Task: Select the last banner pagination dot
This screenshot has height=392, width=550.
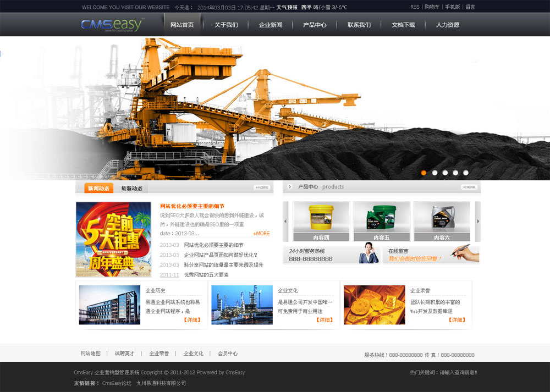Action: pyautogui.click(x=465, y=172)
